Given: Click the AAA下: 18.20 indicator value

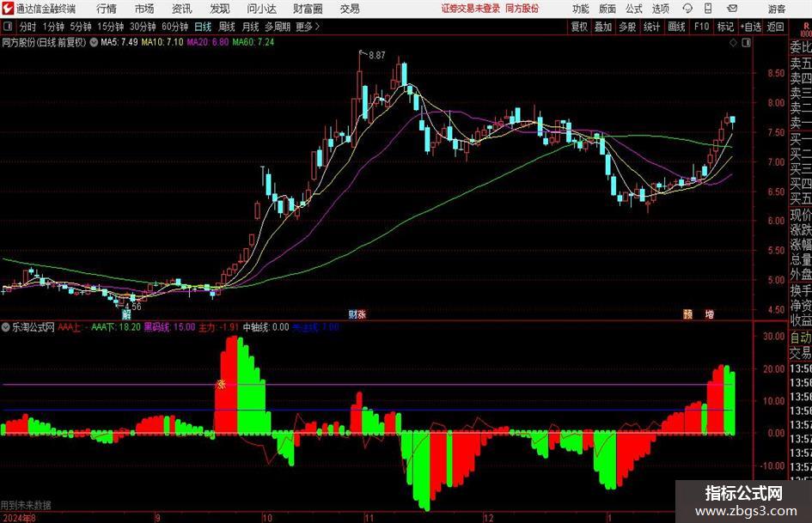Looking at the screenshot, I should point(116,327).
